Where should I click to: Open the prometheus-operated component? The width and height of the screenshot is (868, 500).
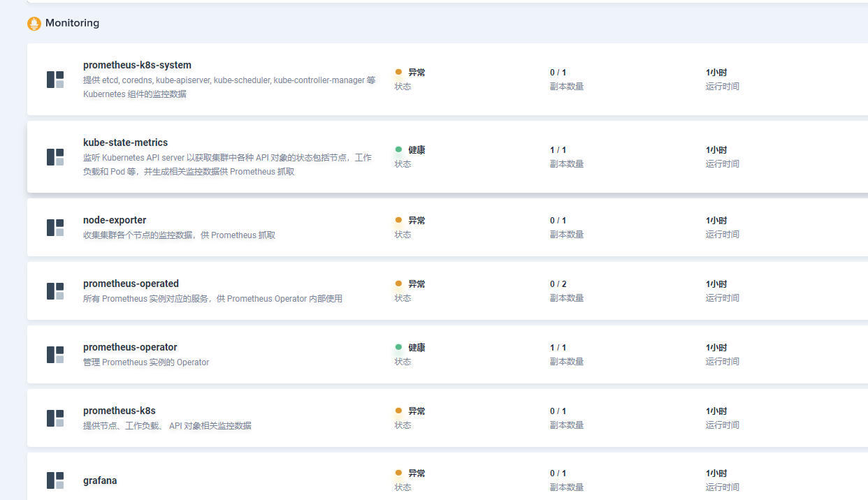click(x=131, y=284)
